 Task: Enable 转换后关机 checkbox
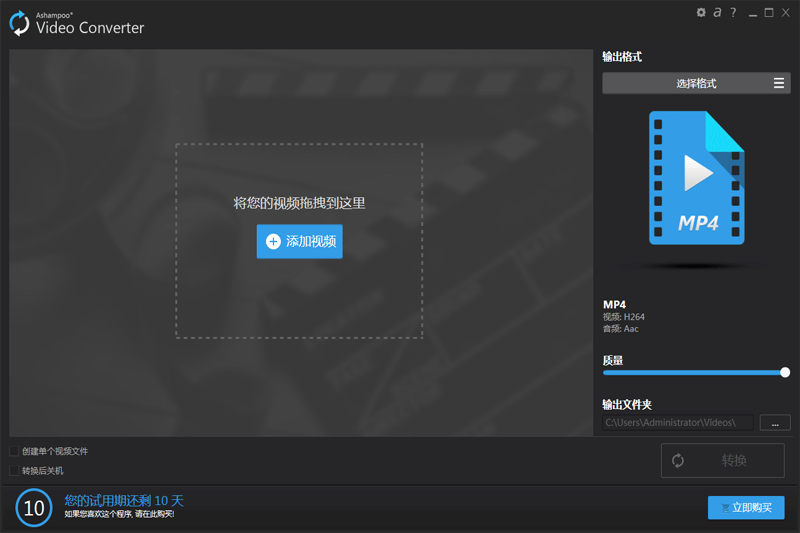[14, 470]
